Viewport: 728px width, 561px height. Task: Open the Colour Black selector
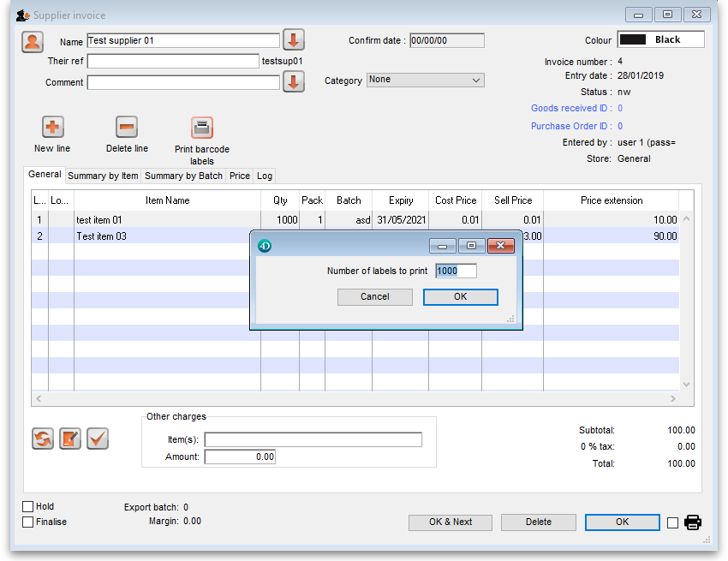pyautogui.click(x=660, y=39)
